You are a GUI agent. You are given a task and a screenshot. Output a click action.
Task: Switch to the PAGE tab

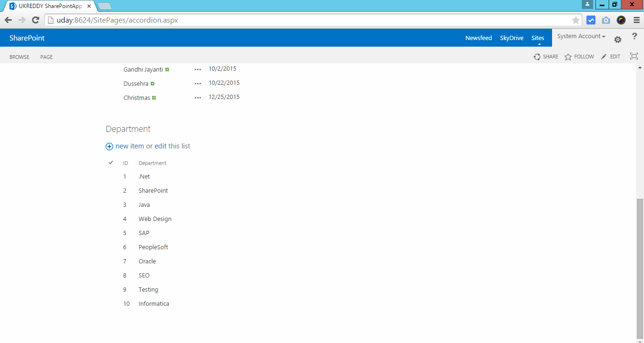(46, 57)
